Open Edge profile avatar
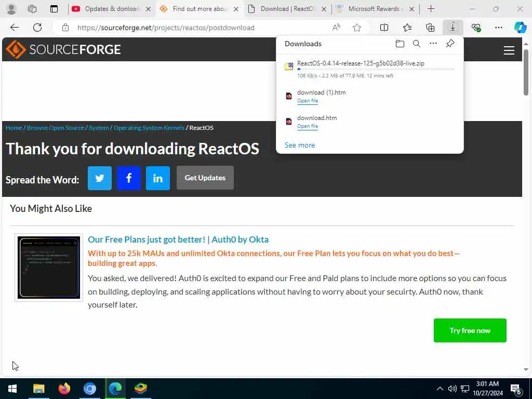 [11, 9]
